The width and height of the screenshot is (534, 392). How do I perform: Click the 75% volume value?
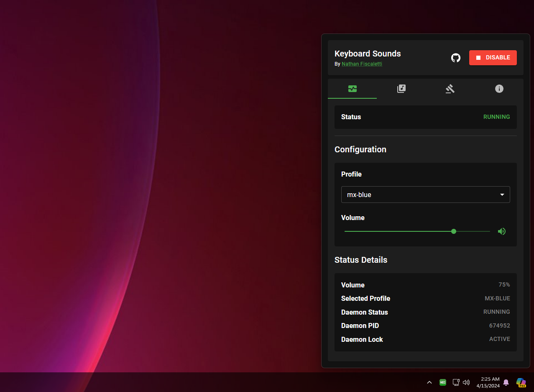click(x=504, y=284)
